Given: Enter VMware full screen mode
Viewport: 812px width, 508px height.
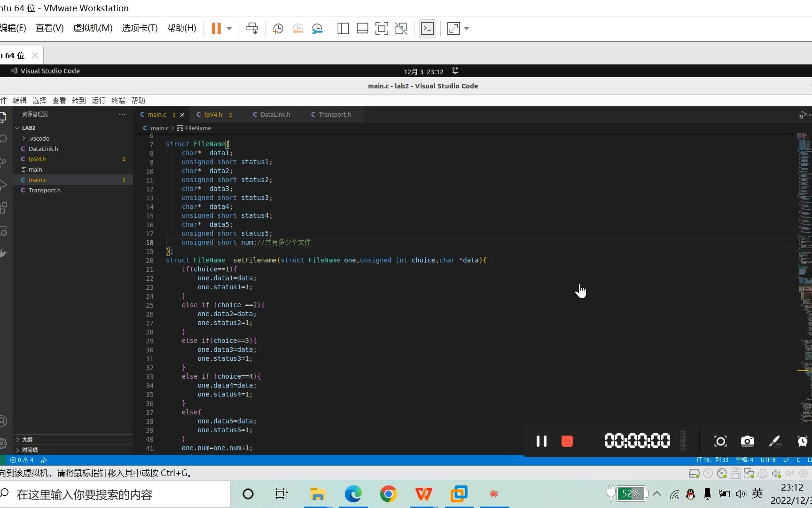Looking at the screenshot, I should 382,29.
